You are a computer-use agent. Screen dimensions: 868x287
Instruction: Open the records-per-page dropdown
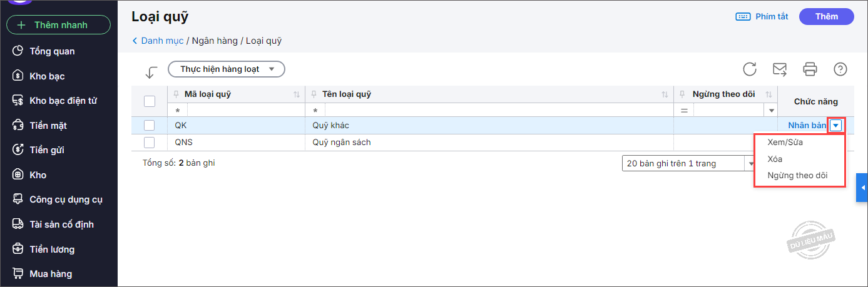750,163
